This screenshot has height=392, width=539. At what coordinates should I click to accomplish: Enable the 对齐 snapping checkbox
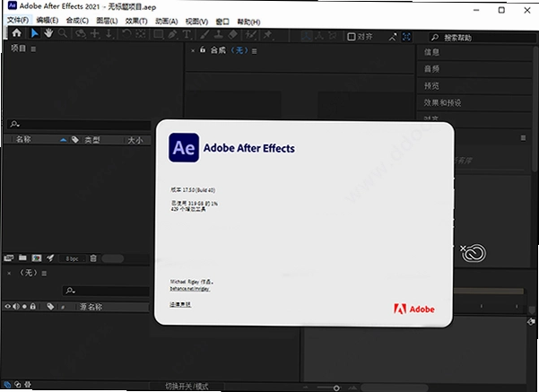click(x=351, y=37)
